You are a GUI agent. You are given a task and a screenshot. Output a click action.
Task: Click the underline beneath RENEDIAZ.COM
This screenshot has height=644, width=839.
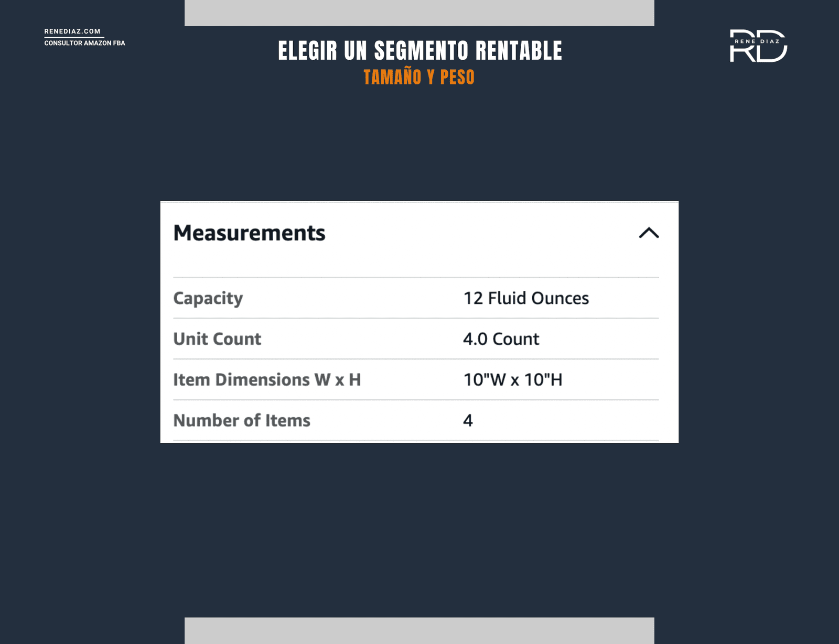click(74, 37)
